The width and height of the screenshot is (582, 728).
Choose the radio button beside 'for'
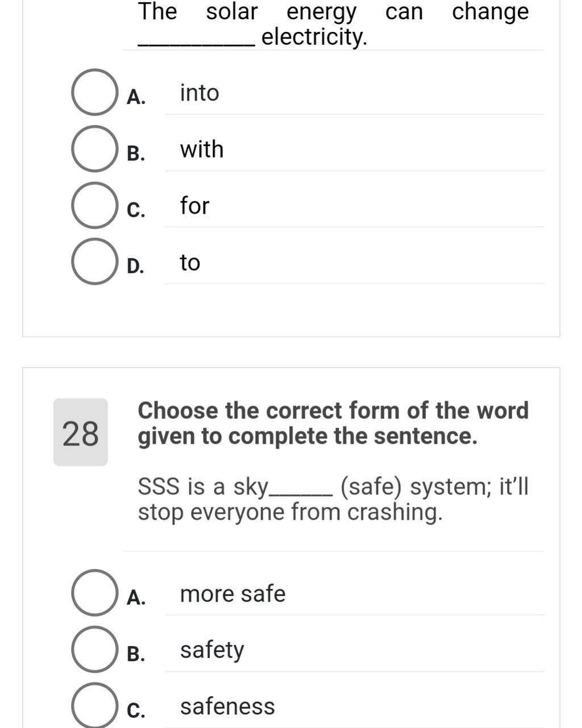[94, 205]
